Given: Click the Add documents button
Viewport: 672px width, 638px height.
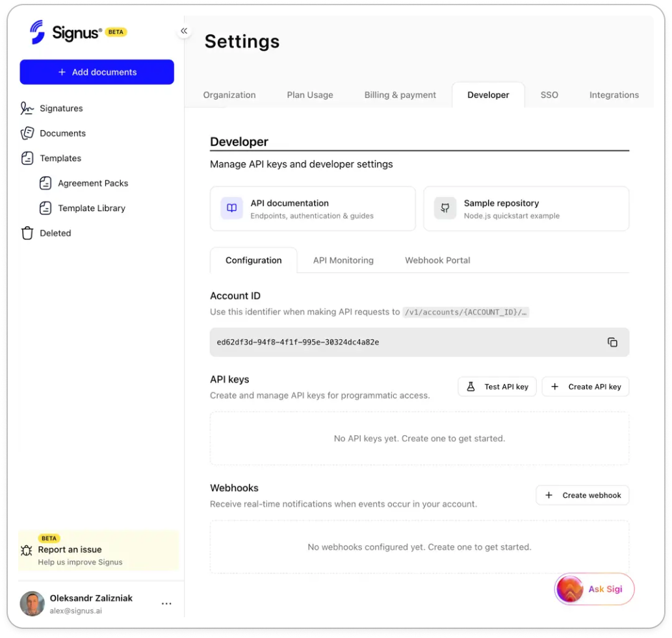Looking at the screenshot, I should tap(97, 71).
